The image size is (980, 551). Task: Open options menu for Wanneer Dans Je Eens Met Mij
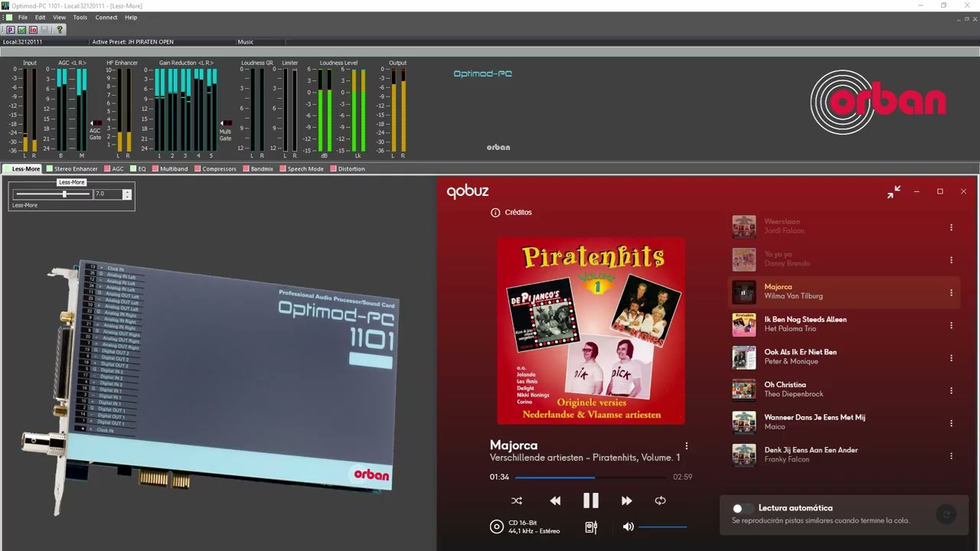pos(952,423)
